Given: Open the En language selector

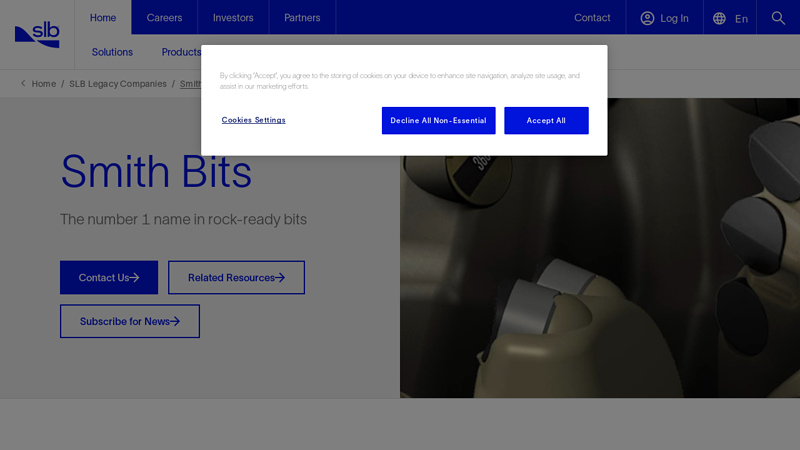Looking at the screenshot, I should 730,18.
